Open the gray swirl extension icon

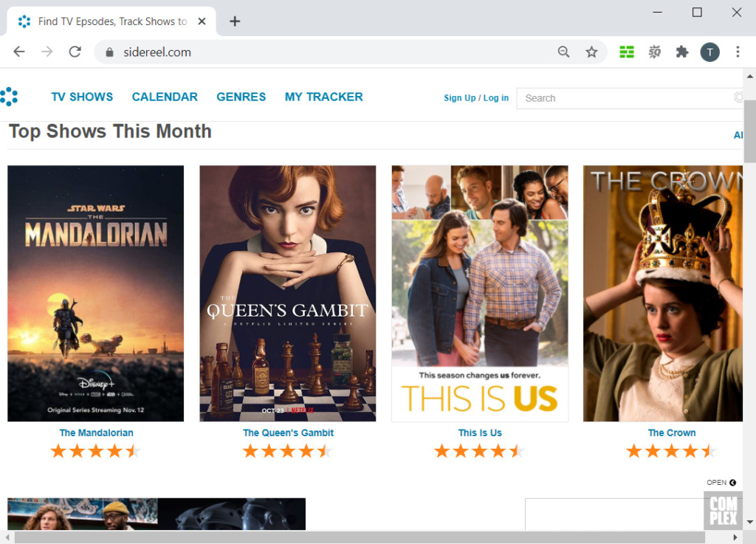click(654, 52)
